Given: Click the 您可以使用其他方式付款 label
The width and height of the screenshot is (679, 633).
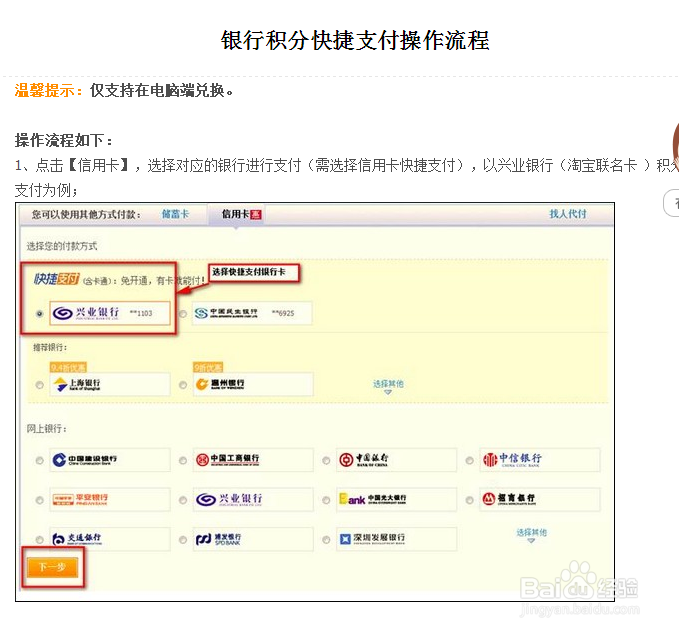Looking at the screenshot, I should click(x=86, y=214).
